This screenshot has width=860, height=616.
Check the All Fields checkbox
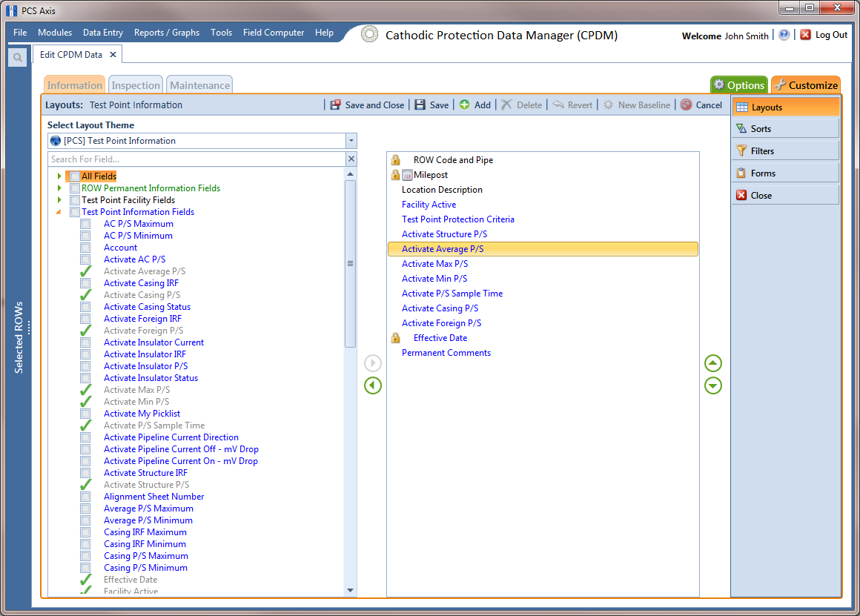click(75, 176)
